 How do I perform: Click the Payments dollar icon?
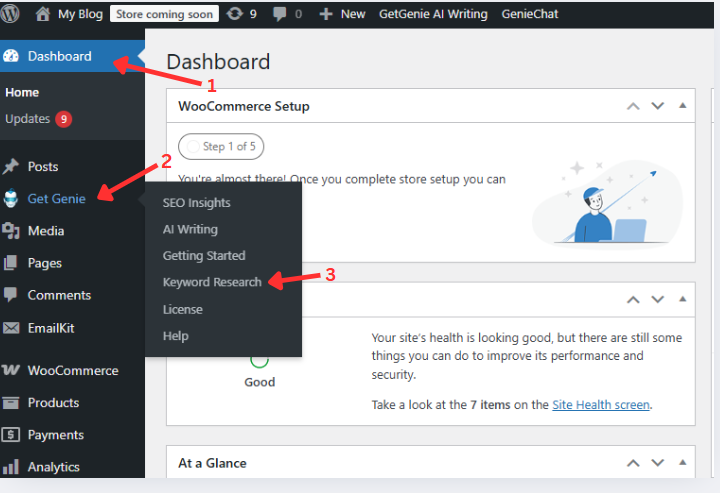click(x=11, y=435)
